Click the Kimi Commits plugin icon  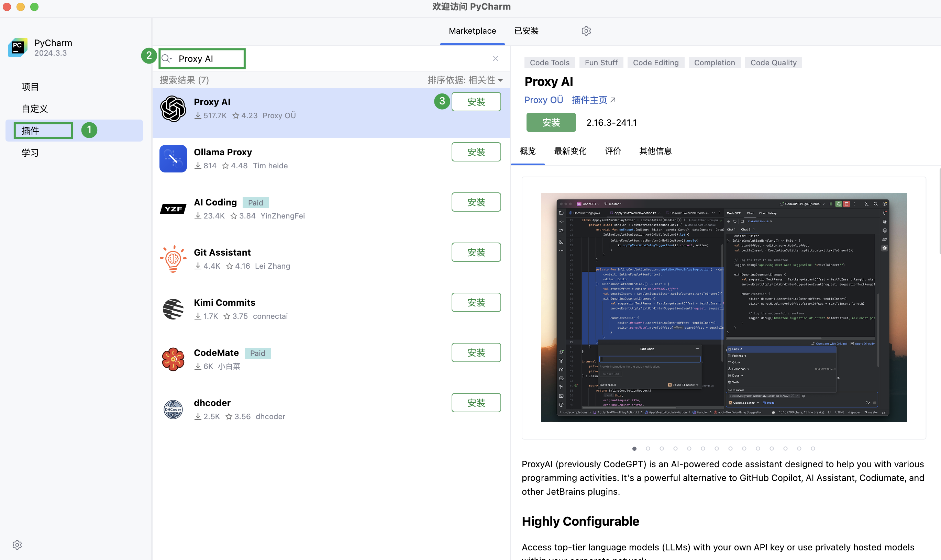pyautogui.click(x=173, y=308)
